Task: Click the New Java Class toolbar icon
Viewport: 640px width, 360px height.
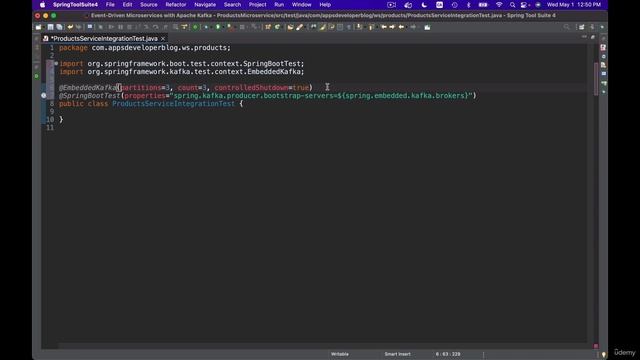Action: pos(278,27)
